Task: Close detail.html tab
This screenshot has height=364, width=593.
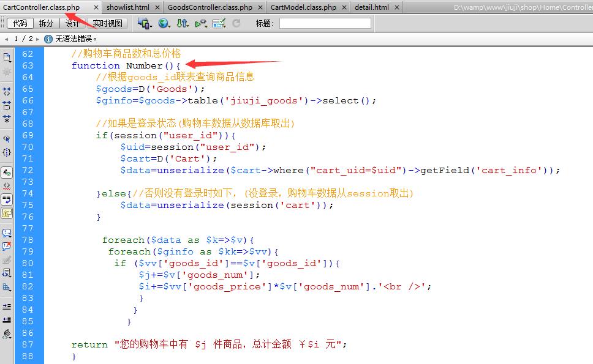Action: point(397,7)
